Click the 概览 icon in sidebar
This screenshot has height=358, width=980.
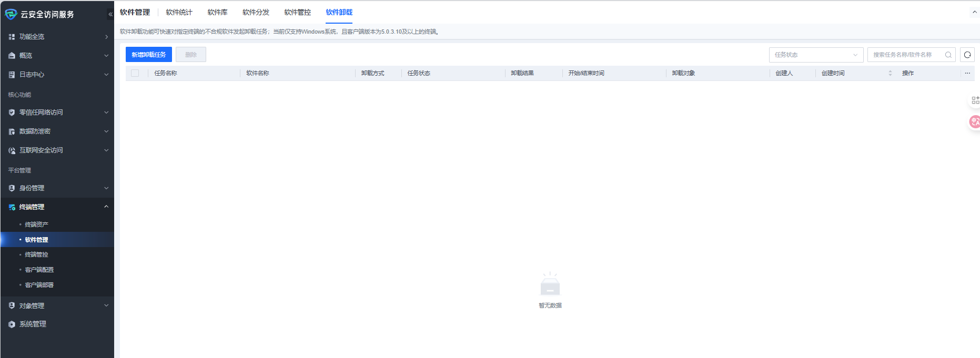tap(12, 56)
